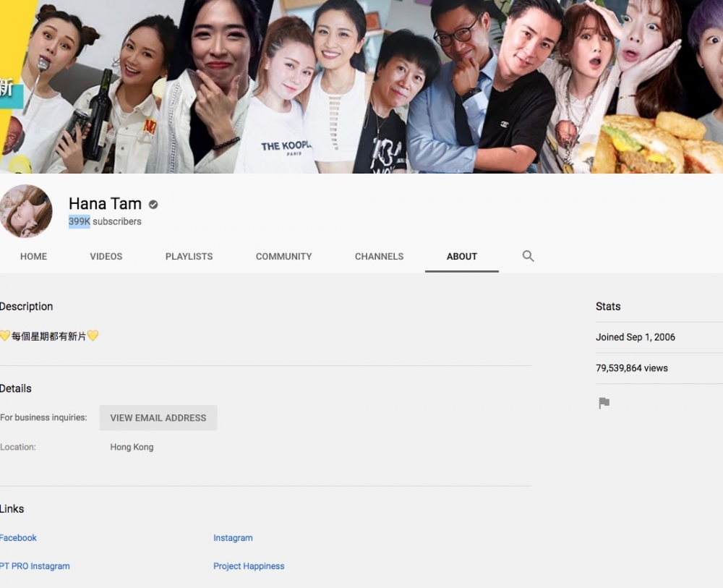The image size is (723, 588).
Task: Click the channel banner image
Action: (x=361, y=87)
